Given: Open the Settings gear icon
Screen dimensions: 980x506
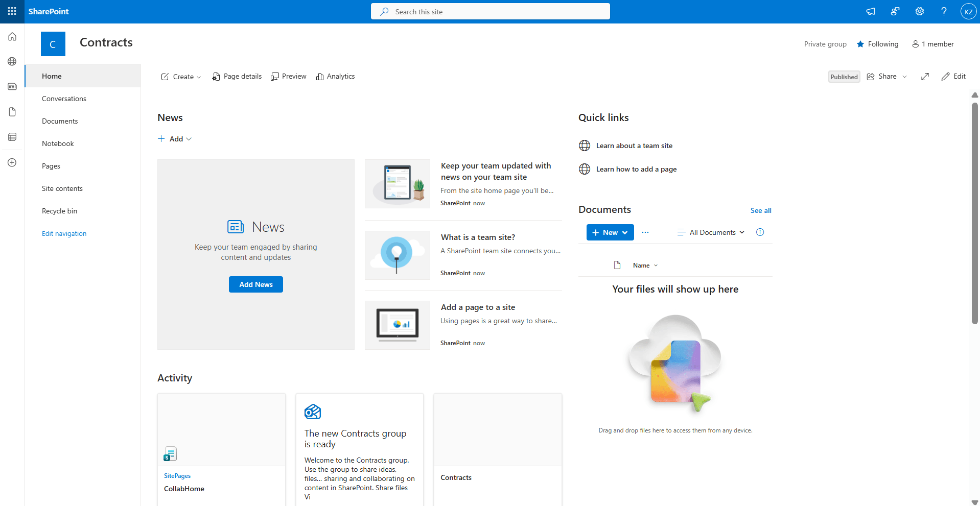Looking at the screenshot, I should coord(920,11).
